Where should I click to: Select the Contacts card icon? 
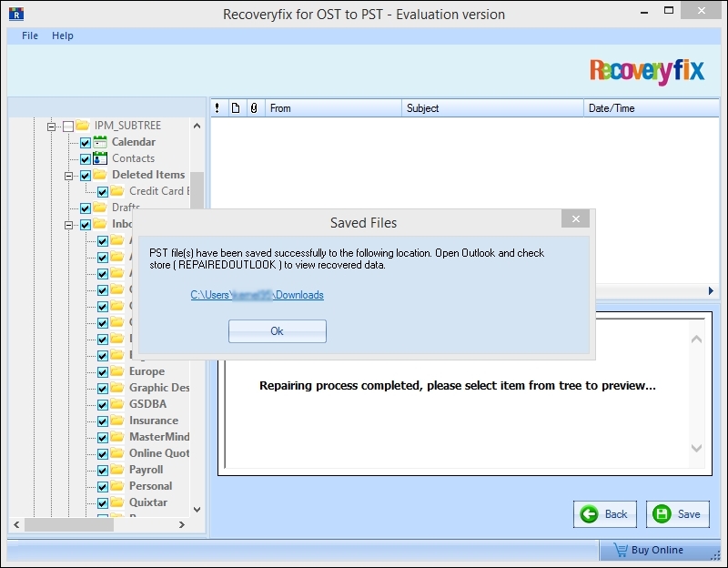100,158
